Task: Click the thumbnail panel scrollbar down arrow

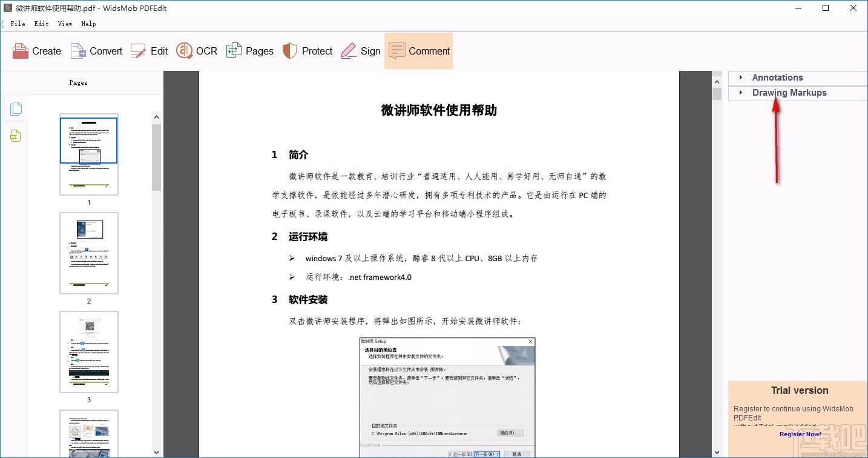Action: tap(156, 453)
